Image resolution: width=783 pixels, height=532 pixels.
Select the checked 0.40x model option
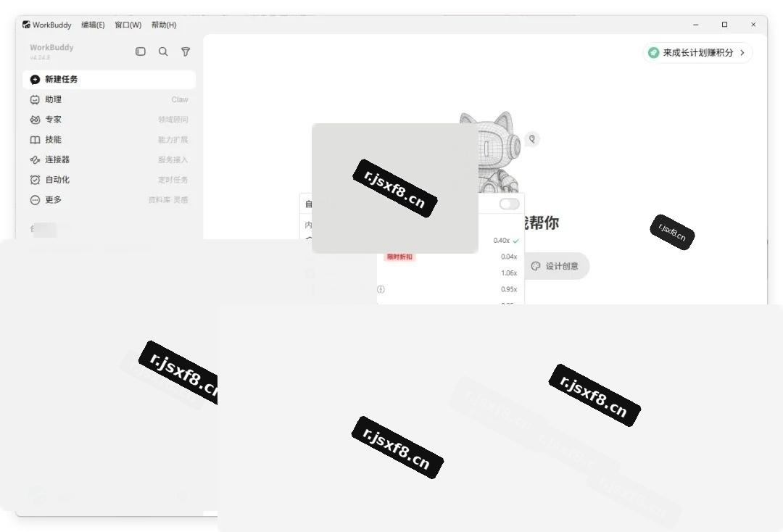450,241
